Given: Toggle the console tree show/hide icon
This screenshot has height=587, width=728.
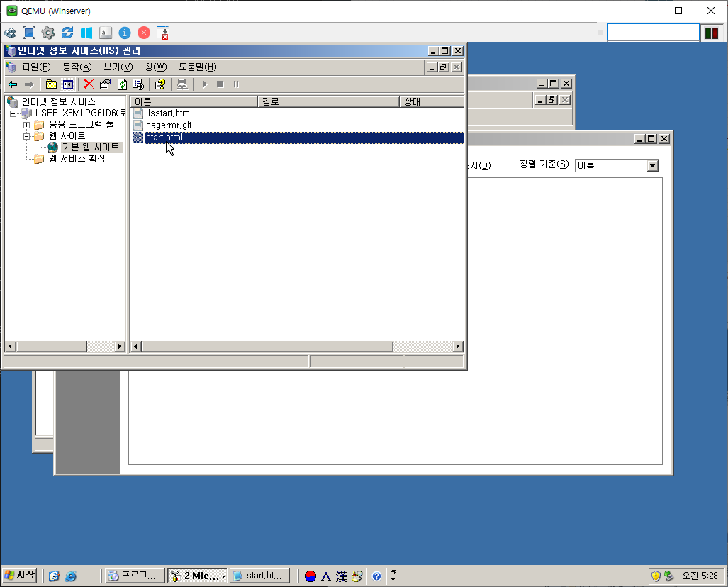Looking at the screenshot, I should (68, 84).
